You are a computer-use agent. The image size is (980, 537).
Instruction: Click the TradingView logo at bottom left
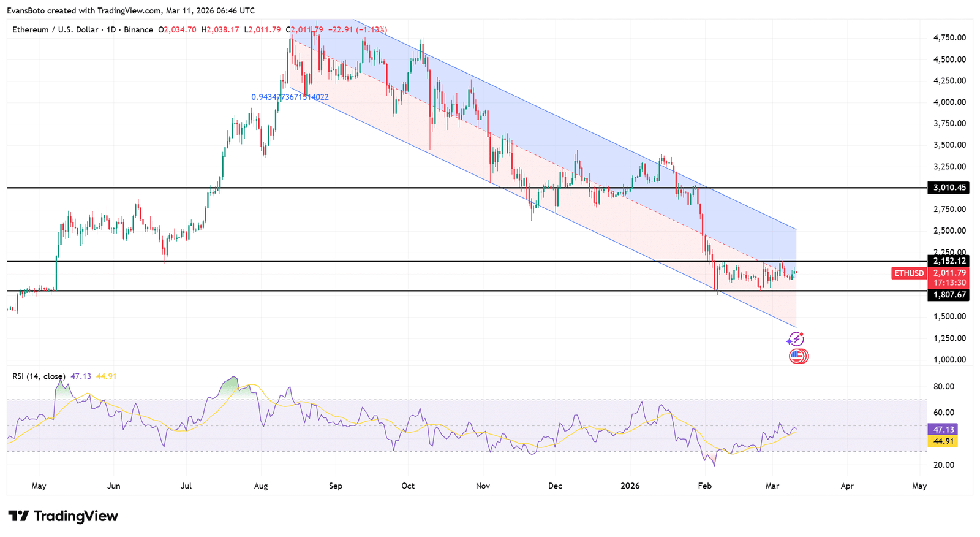[63, 516]
